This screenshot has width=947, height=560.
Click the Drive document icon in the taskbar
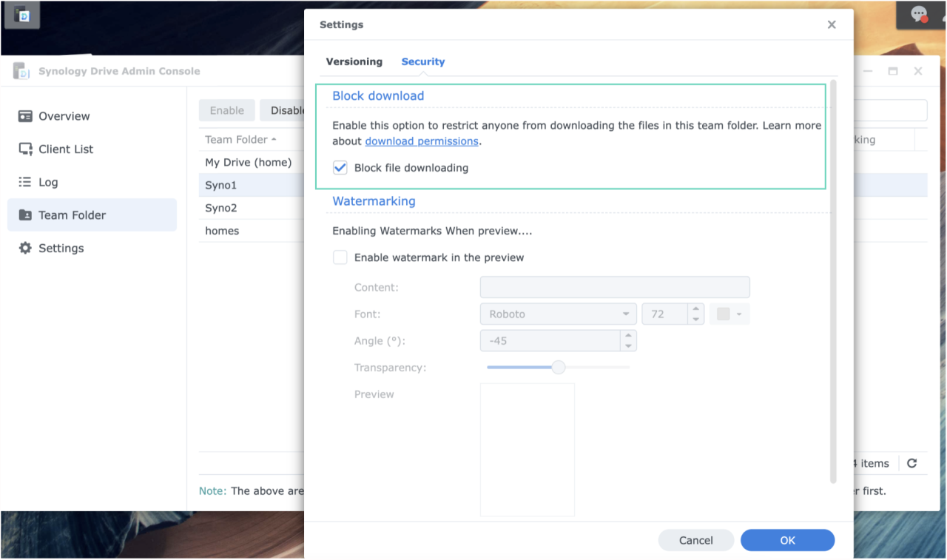tap(21, 15)
